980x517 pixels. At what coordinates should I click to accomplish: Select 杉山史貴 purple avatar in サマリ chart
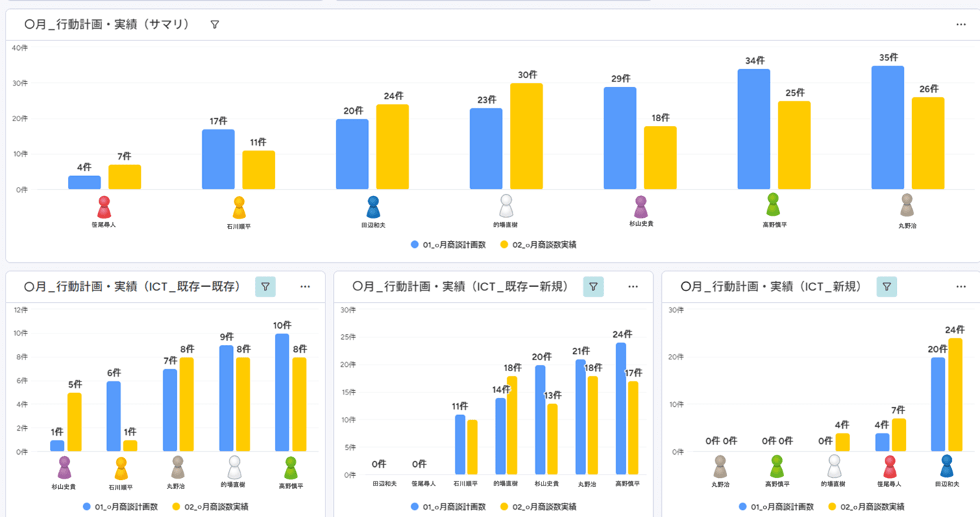click(x=641, y=207)
